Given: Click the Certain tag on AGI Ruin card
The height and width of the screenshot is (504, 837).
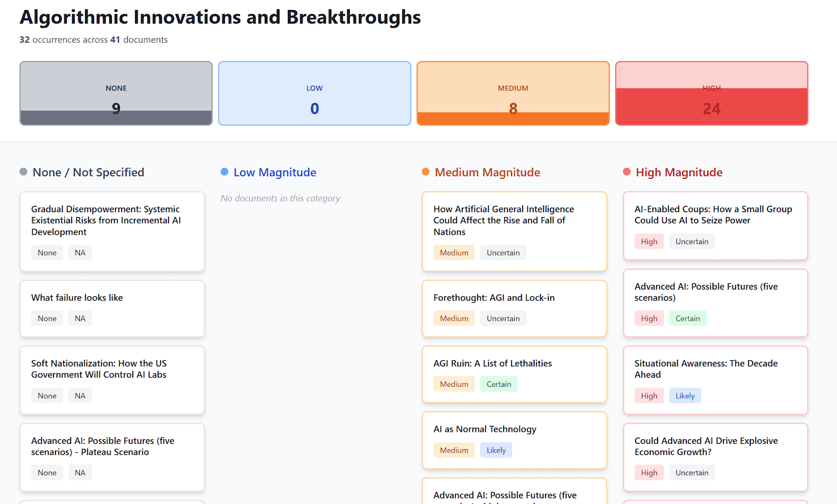Looking at the screenshot, I should click(499, 384).
